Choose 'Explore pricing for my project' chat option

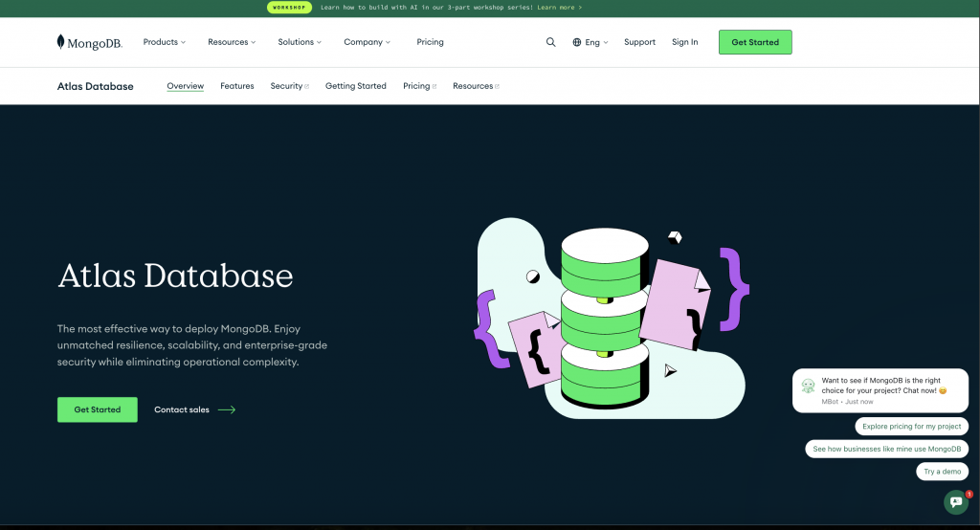click(x=911, y=427)
